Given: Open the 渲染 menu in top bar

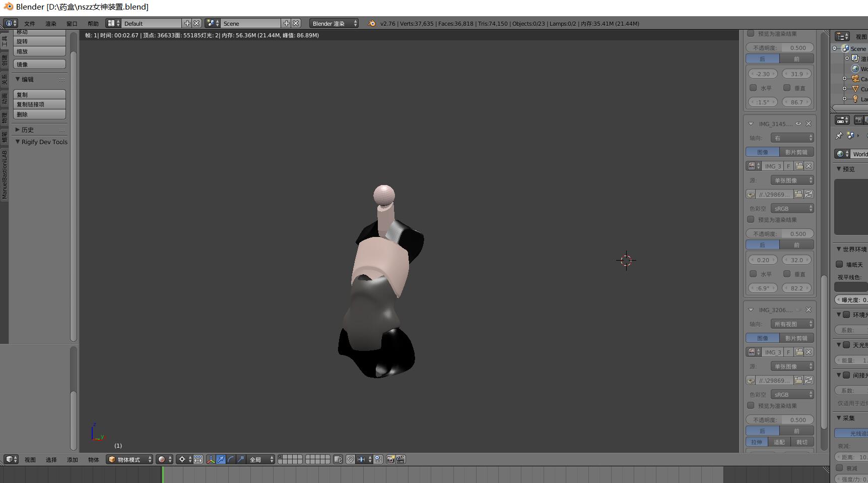Looking at the screenshot, I should click(51, 24).
